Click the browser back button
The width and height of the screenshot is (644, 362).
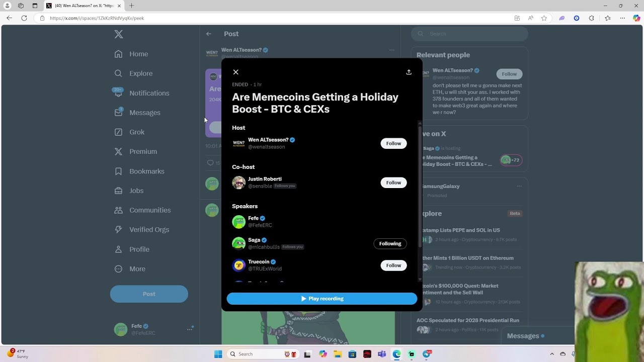click(x=9, y=18)
